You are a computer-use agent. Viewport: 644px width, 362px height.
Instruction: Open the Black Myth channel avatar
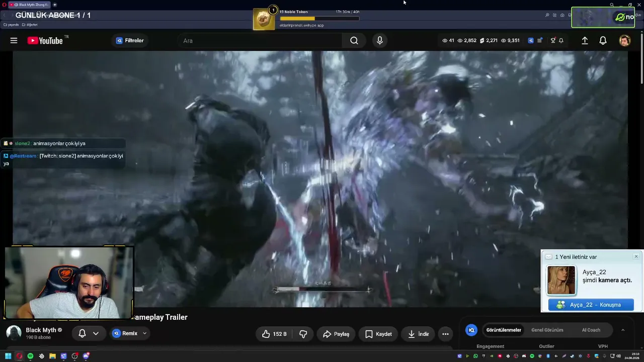tap(14, 333)
